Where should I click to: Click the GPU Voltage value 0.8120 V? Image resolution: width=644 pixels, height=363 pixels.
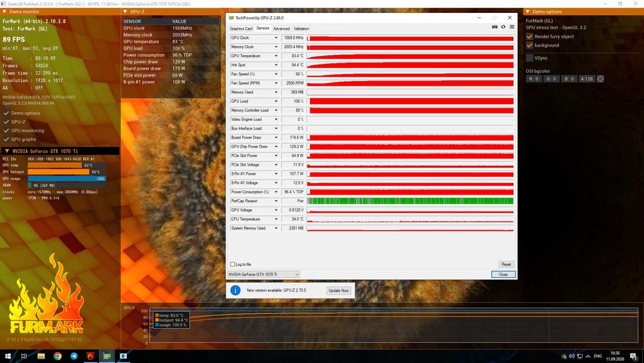coord(293,210)
